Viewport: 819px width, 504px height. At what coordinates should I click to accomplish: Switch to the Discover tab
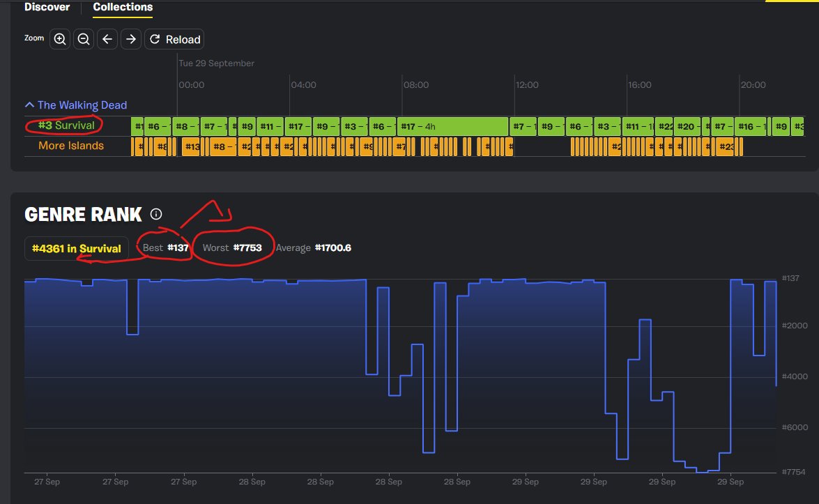[x=47, y=7]
